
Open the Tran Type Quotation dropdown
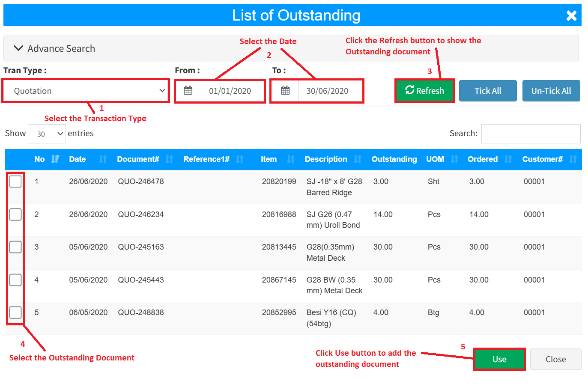click(86, 91)
